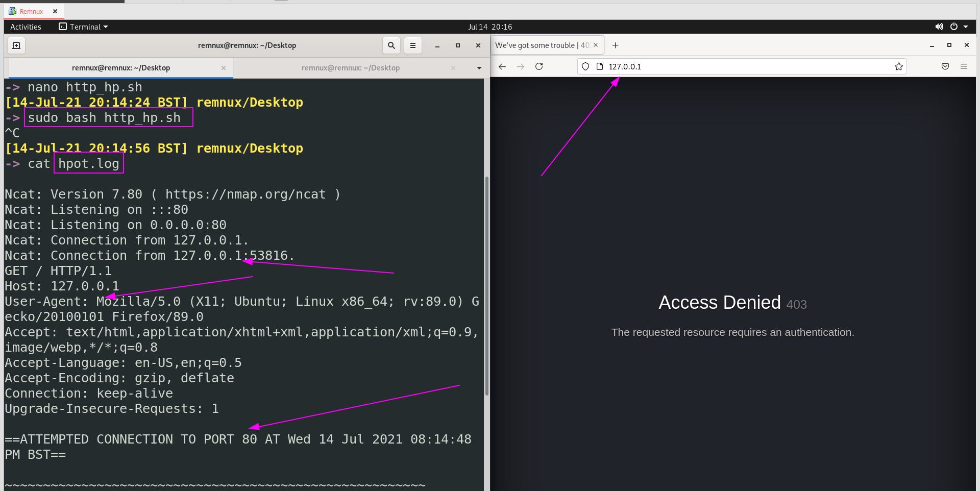This screenshot has height=491, width=980.
Task: Minimize the terminal window
Action: point(437,45)
